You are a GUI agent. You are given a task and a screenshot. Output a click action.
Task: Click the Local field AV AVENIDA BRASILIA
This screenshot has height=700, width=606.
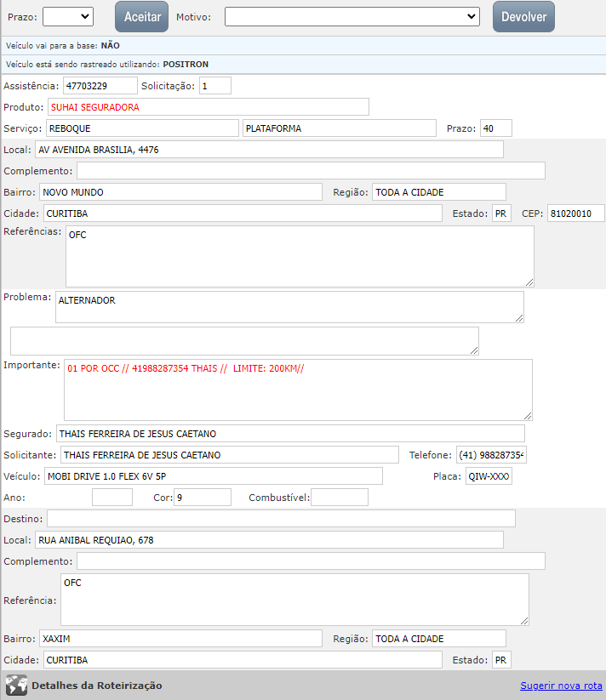click(x=269, y=150)
